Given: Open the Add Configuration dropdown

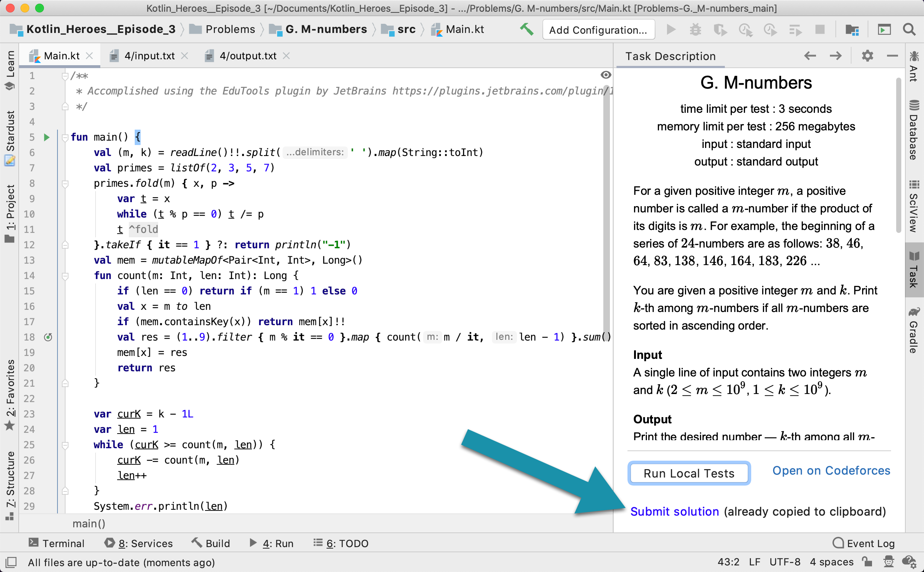Looking at the screenshot, I should point(597,31).
